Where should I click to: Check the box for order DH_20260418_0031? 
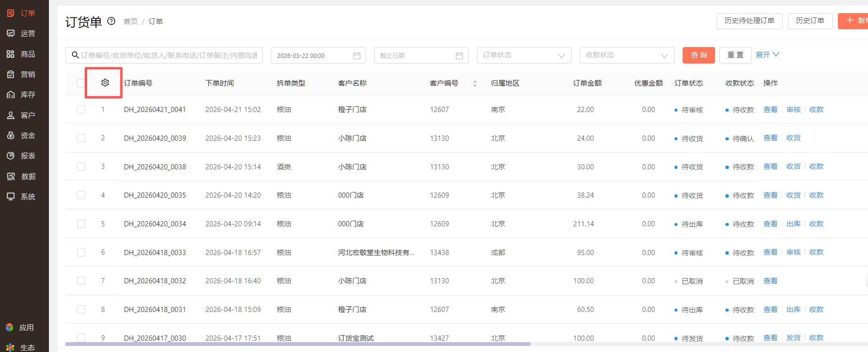(81, 309)
